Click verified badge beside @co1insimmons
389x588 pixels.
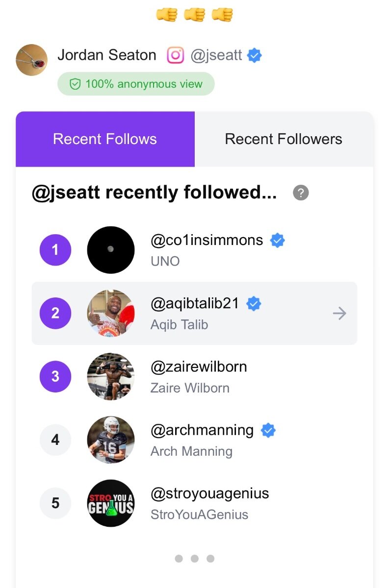[278, 241]
